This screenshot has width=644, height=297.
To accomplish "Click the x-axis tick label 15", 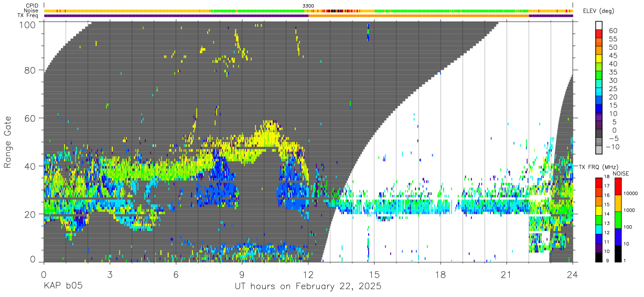I will 374,274.
